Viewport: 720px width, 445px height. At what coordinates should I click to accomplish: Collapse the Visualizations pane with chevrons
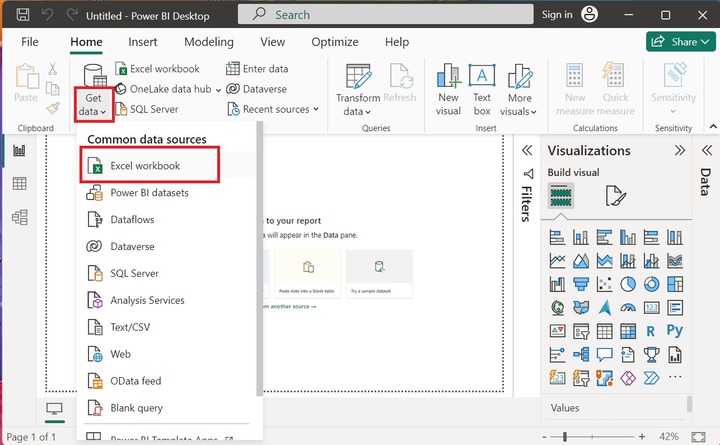(x=680, y=150)
